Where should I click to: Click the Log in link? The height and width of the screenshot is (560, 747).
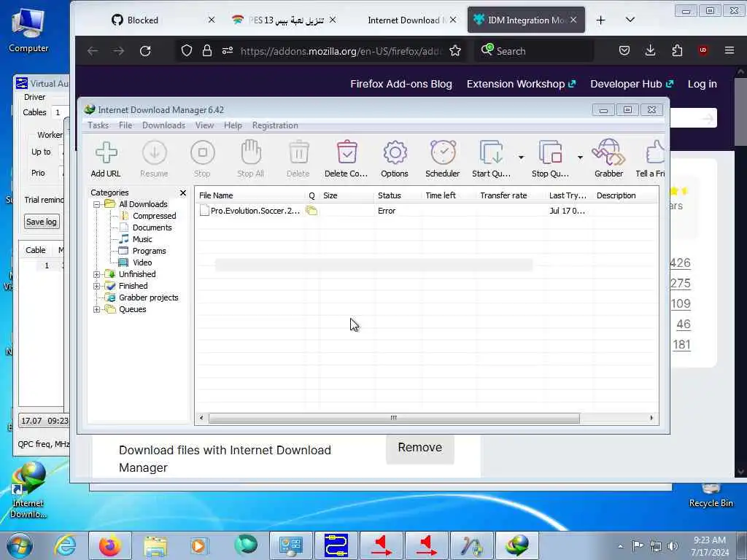coord(703,84)
